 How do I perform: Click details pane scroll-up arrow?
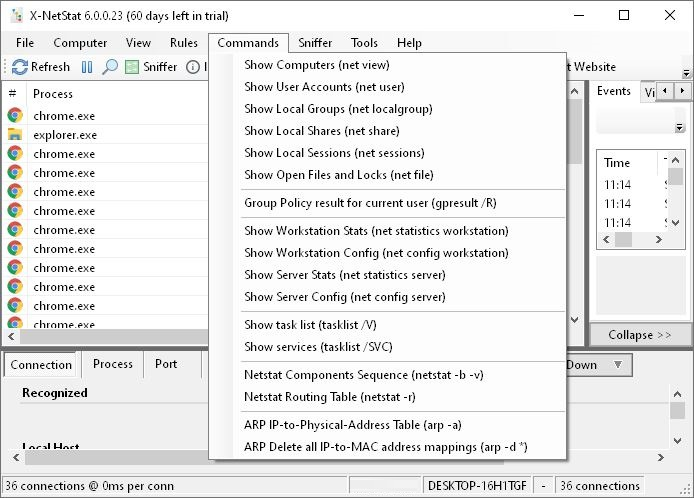coord(677,394)
